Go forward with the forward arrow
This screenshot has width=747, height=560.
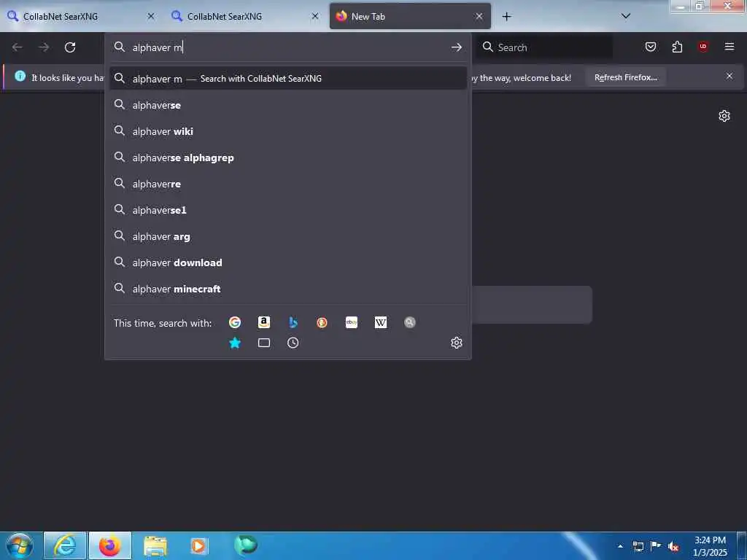tap(44, 47)
